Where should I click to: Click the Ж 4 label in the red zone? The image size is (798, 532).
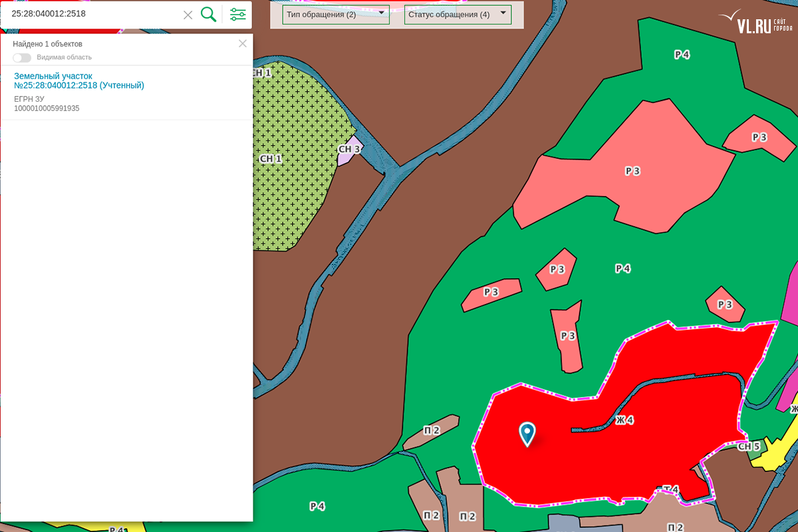(624, 420)
